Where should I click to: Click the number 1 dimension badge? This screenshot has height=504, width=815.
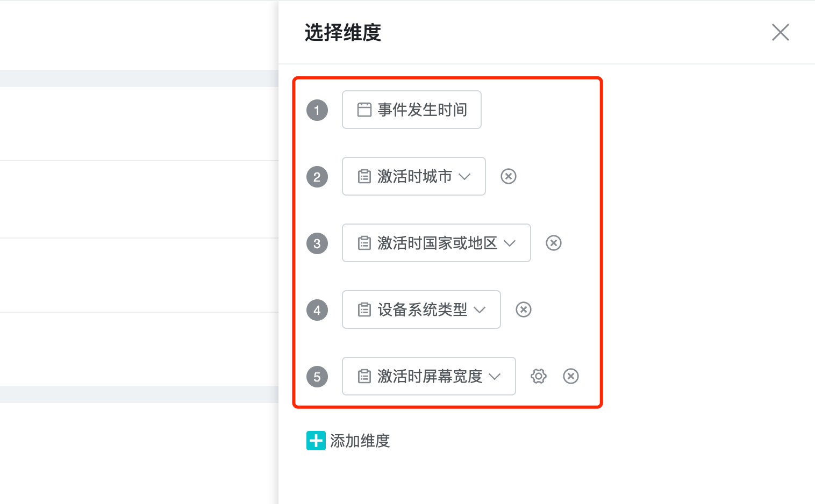click(x=317, y=110)
